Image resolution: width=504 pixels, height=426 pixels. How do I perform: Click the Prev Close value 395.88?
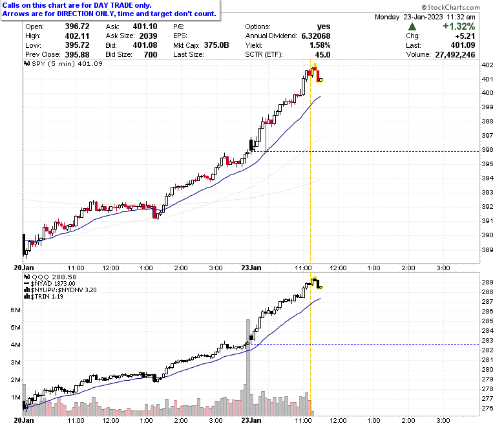(x=77, y=55)
